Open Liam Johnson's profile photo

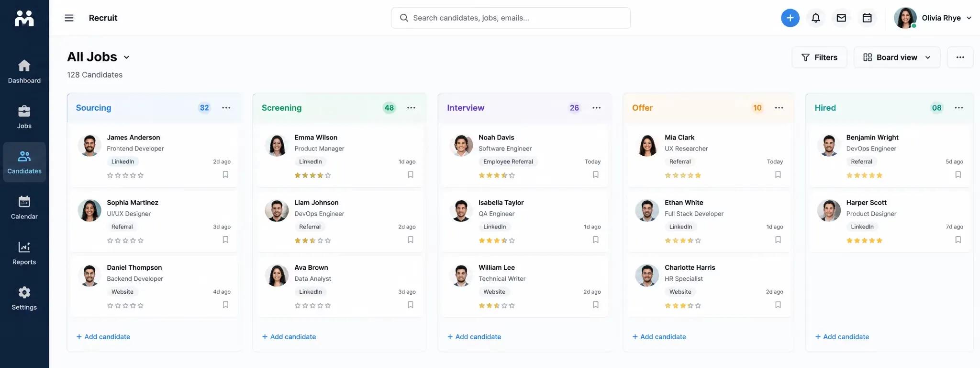pos(277,211)
